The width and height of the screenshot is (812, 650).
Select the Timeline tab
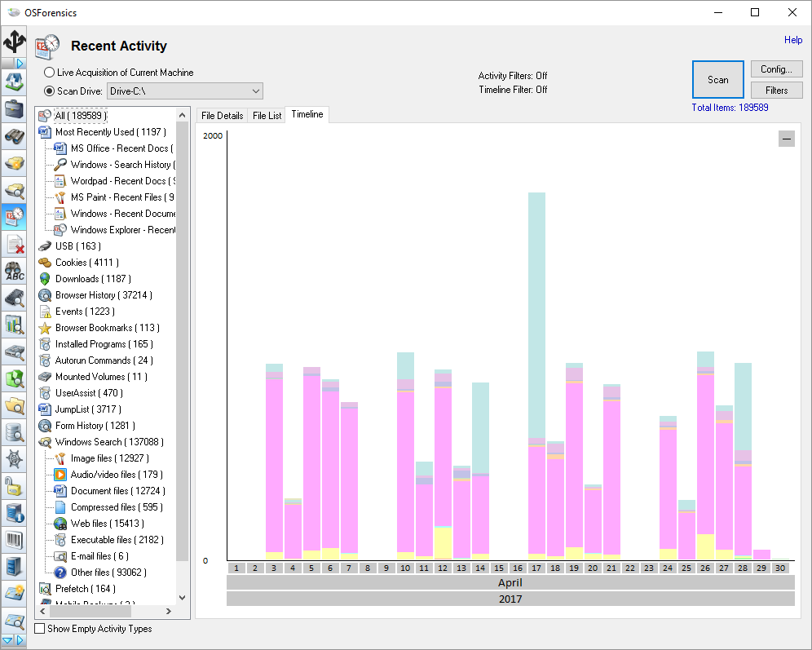307,114
